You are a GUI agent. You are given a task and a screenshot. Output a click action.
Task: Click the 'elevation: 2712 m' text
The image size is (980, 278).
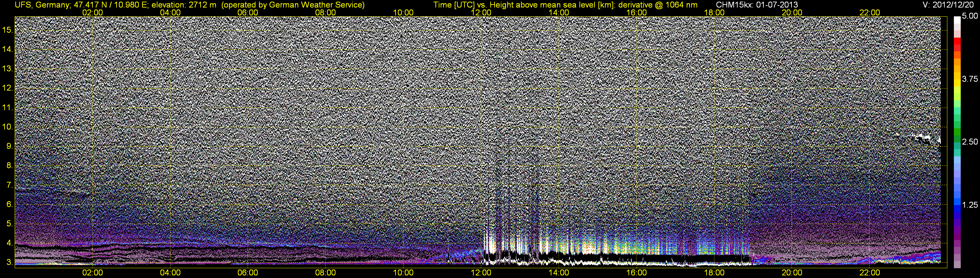[x=184, y=5]
